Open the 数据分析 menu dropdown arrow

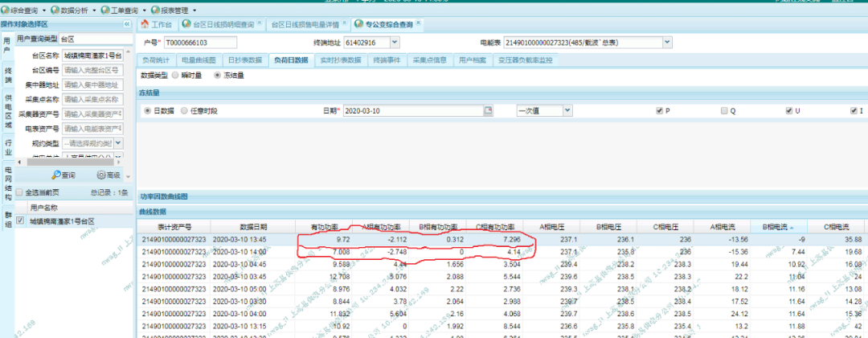pyautogui.click(x=94, y=10)
